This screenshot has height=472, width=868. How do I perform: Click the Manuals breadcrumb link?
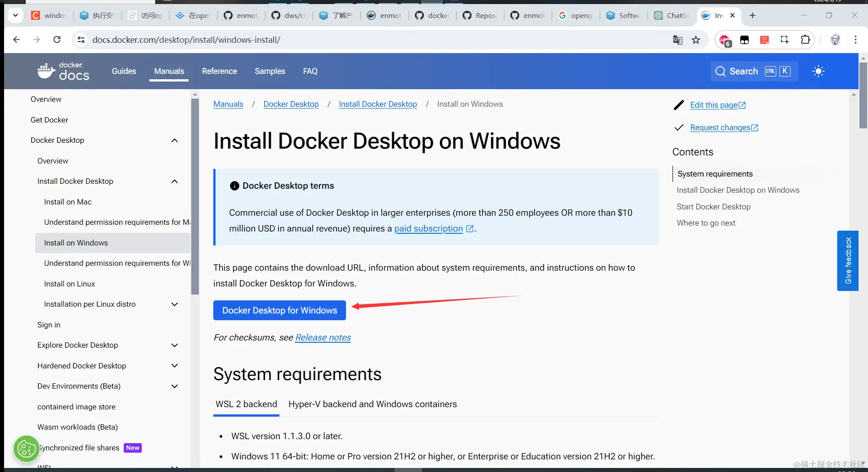coord(228,104)
